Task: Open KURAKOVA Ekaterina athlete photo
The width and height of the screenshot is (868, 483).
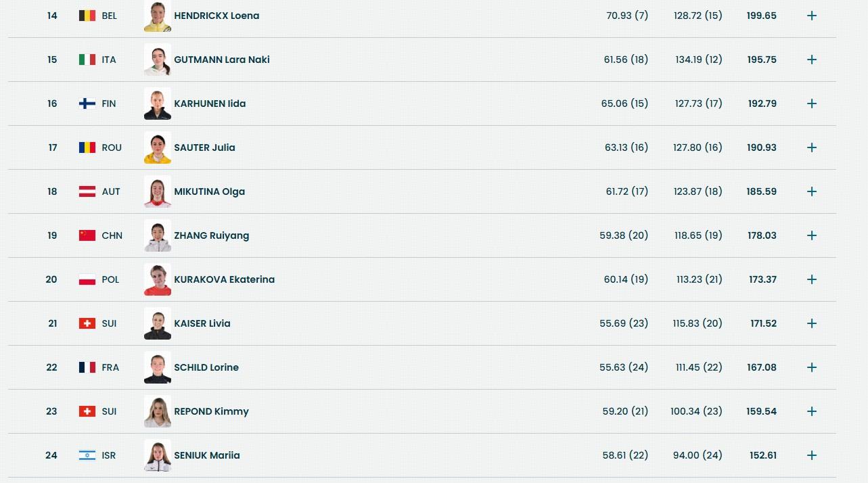Action: pyautogui.click(x=158, y=279)
